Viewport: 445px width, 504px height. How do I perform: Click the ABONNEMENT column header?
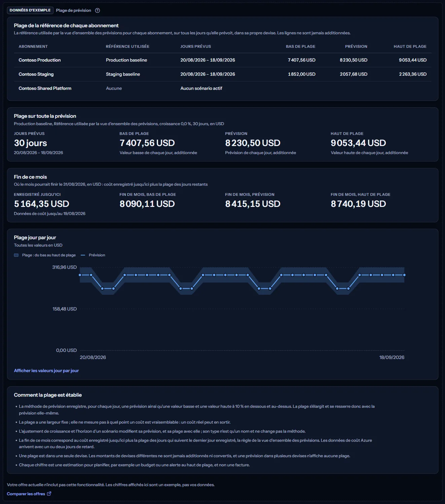(x=33, y=46)
